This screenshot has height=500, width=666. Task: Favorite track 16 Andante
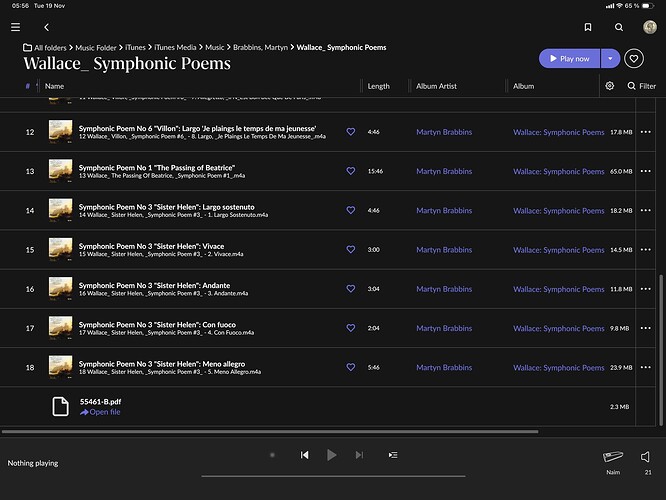[x=350, y=288]
